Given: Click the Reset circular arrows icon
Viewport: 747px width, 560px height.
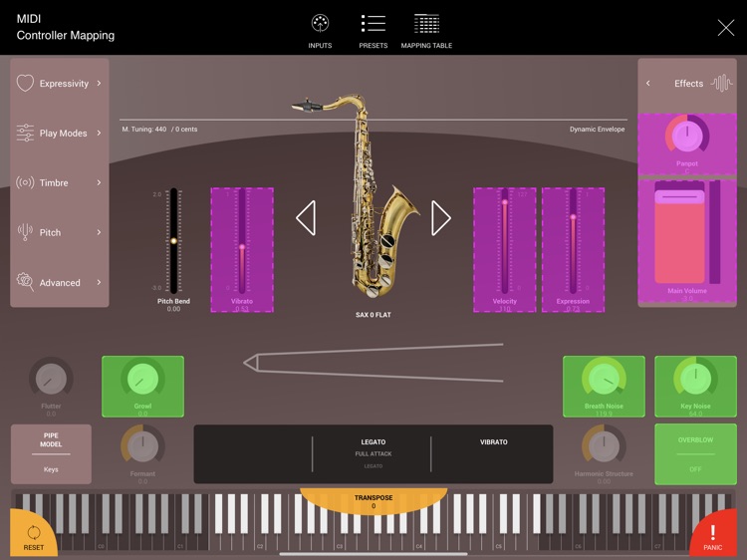Looking at the screenshot, I should coord(34,532).
